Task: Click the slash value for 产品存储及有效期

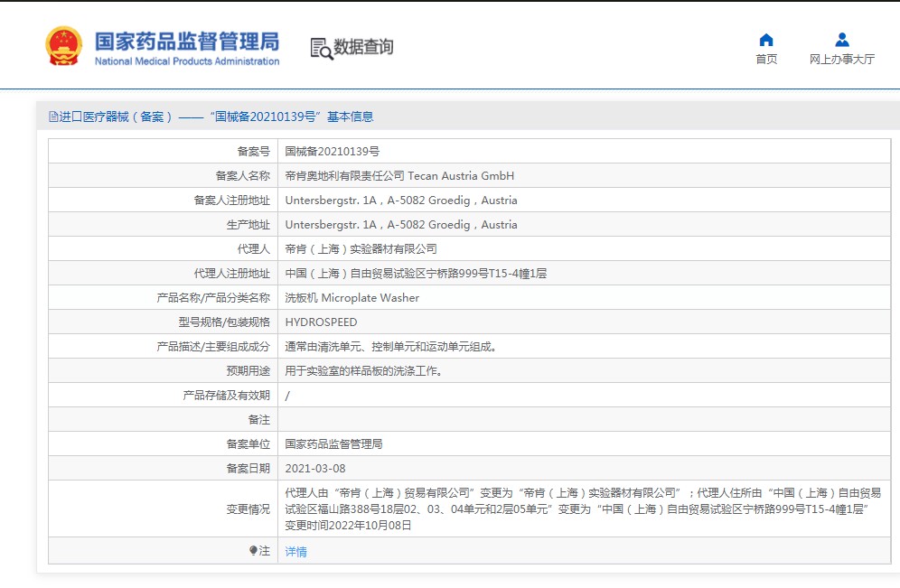Action: click(287, 396)
